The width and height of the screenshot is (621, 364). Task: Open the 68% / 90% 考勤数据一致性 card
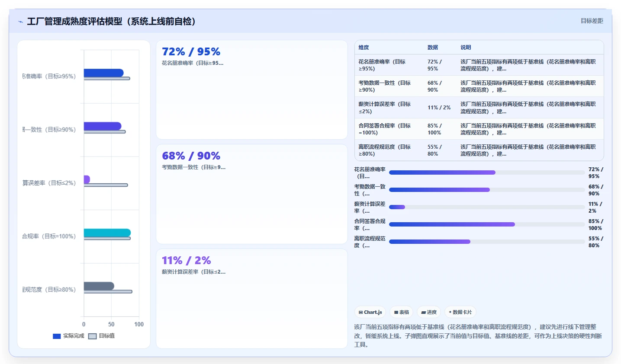(252, 194)
